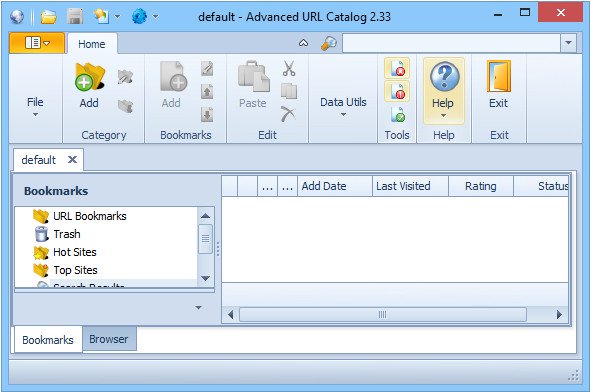Switch to the Bookmarks bottom tab
Image resolution: width=591 pixels, height=392 pixels.
48,340
